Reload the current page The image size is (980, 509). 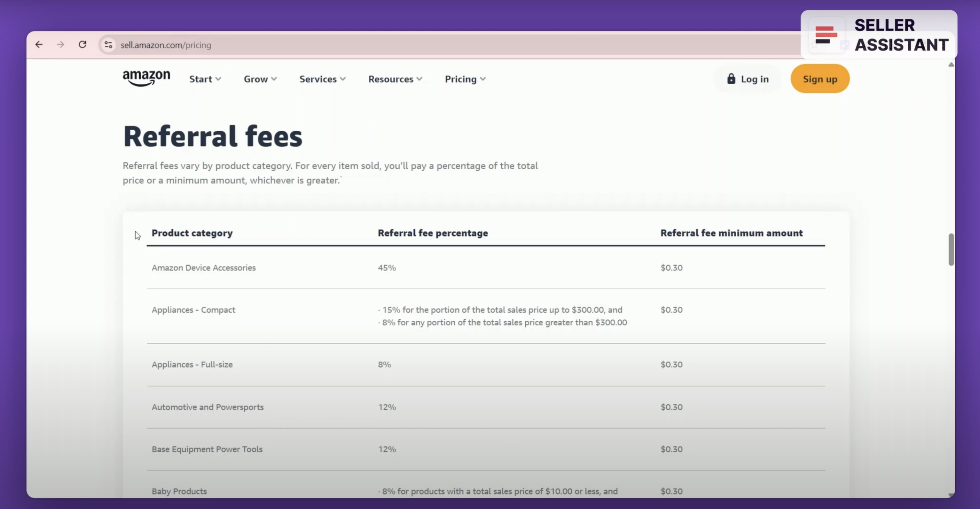[x=83, y=44]
